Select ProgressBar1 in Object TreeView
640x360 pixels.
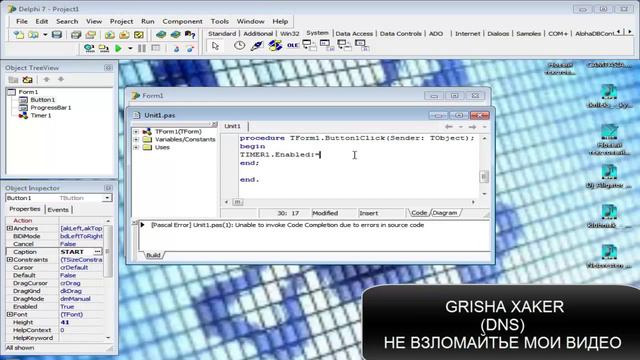pyautogui.click(x=51, y=107)
